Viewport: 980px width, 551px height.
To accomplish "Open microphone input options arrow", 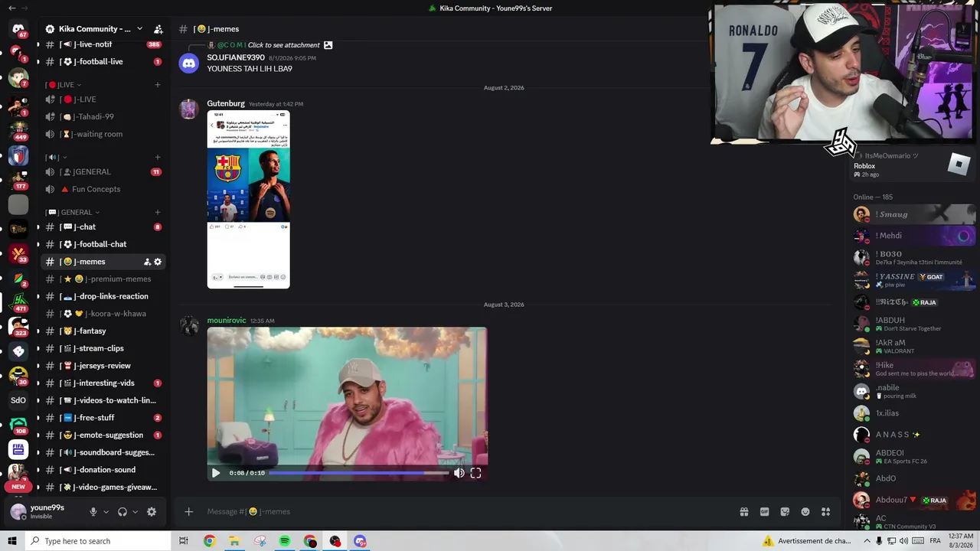I will click(106, 512).
